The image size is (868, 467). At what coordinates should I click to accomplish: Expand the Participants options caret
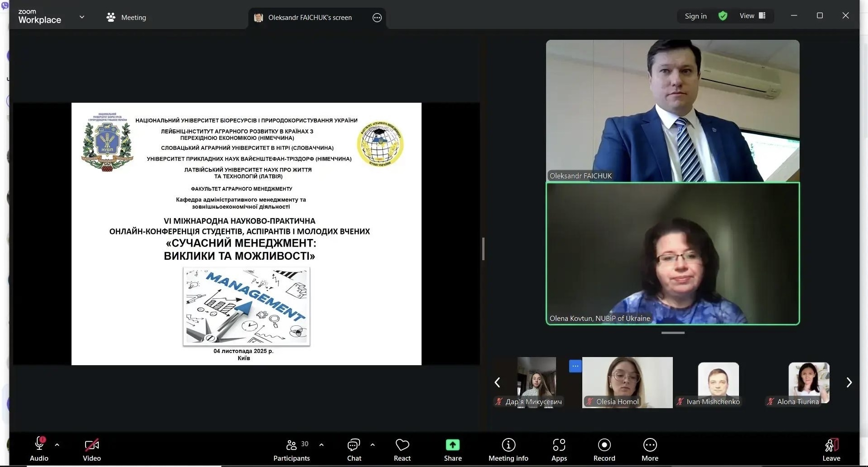click(321, 445)
